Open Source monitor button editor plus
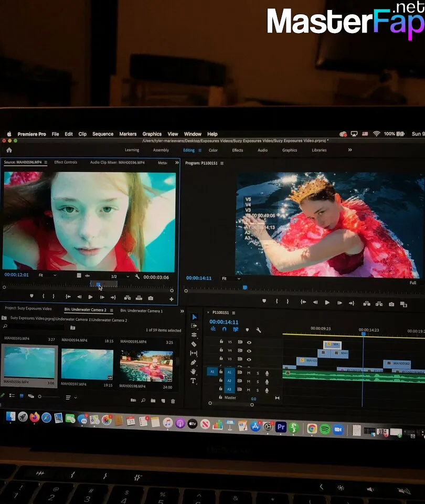Screen dimensions: 425x504 pyautogui.click(x=172, y=299)
